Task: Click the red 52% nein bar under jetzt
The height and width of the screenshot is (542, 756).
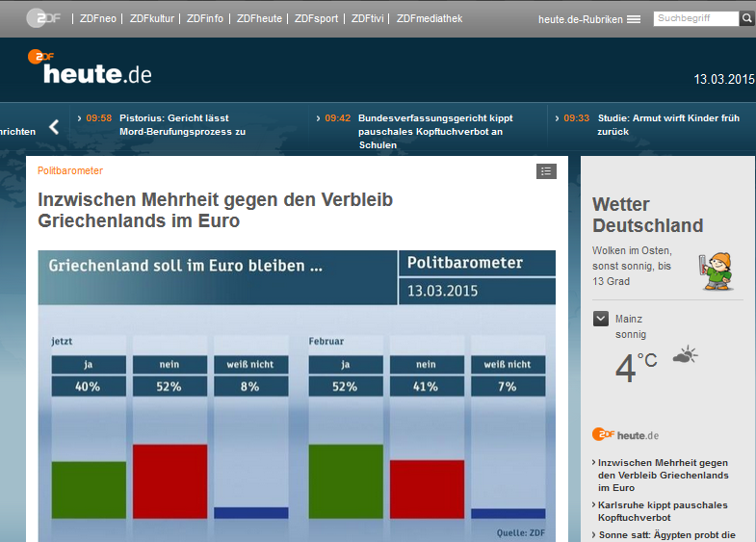Action: (x=170, y=481)
